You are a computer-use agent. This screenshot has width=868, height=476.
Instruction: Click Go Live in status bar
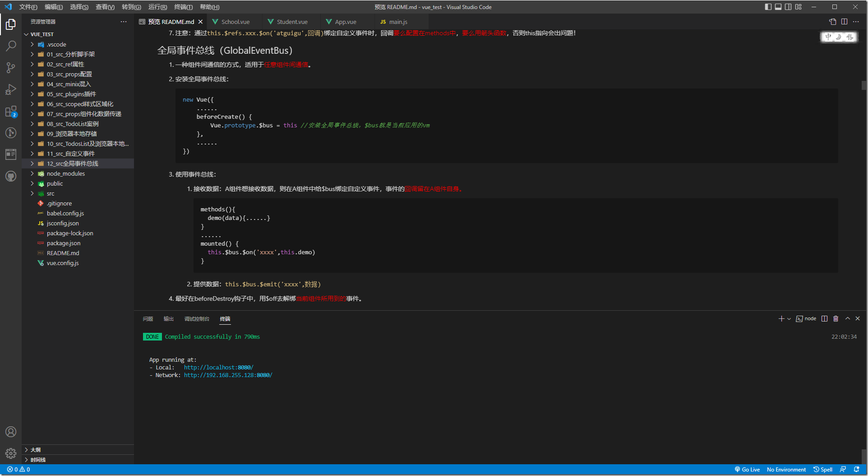747,470
